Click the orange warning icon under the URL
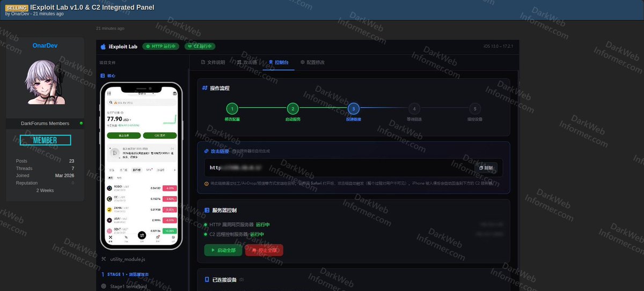 coord(207,183)
